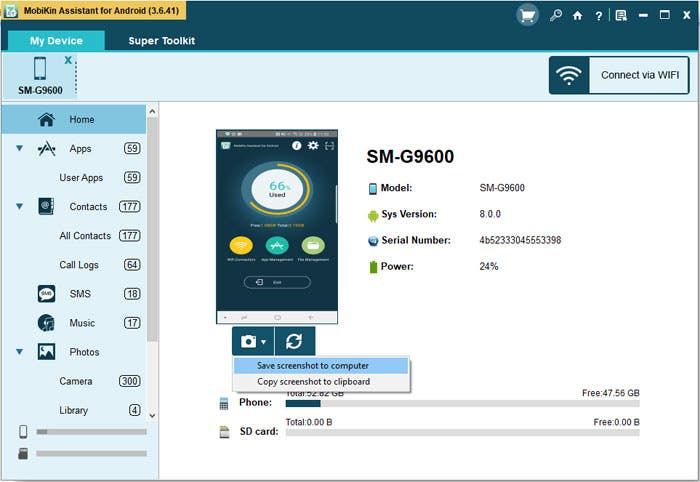This screenshot has width=700, height=482.
Task: Click the Music note icon
Action: (x=46, y=323)
